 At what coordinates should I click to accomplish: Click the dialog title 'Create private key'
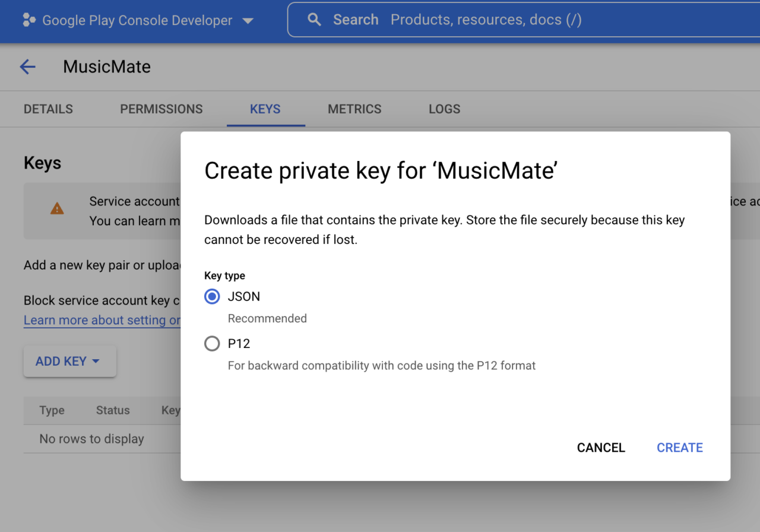point(381,171)
